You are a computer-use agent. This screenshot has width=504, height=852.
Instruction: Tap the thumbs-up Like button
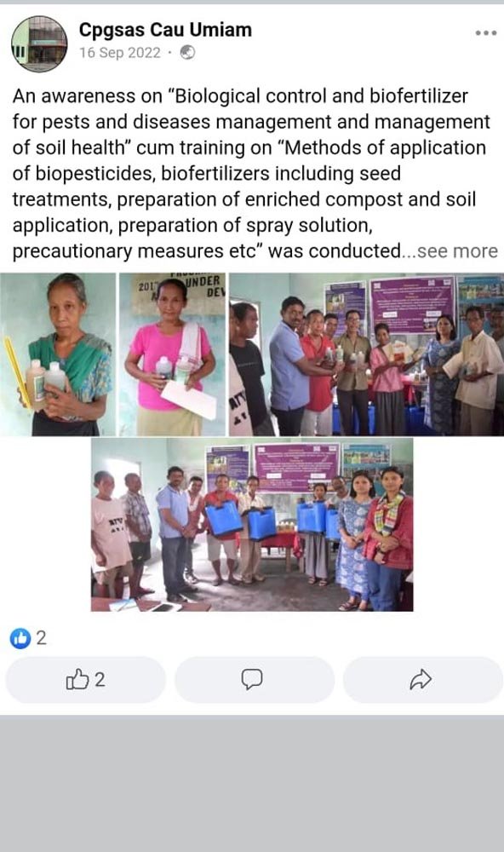pos(85,680)
